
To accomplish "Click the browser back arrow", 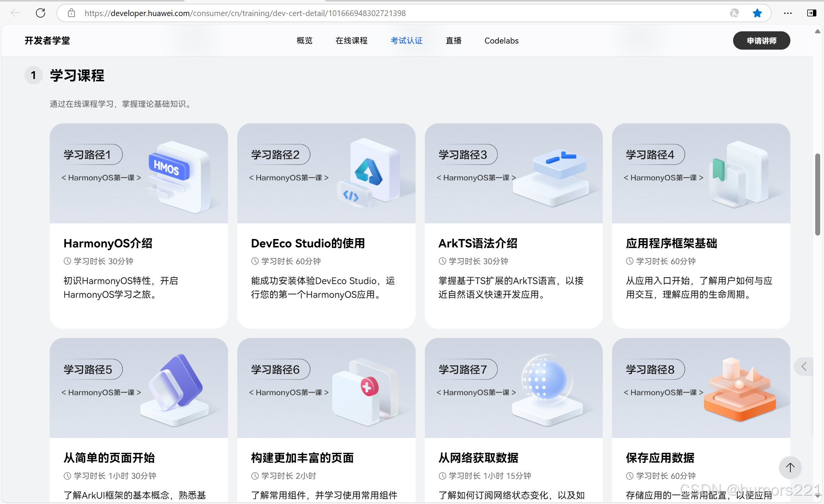I will pyautogui.click(x=15, y=13).
